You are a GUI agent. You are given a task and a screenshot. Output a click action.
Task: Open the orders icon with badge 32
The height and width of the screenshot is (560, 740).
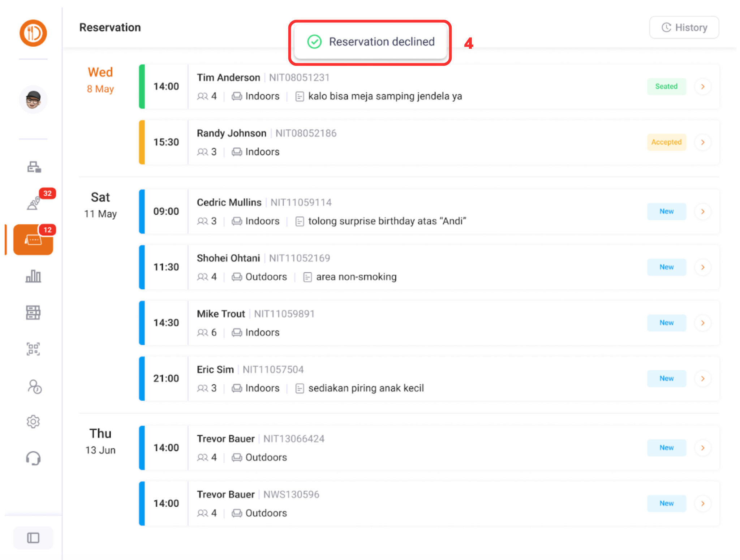click(x=34, y=203)
